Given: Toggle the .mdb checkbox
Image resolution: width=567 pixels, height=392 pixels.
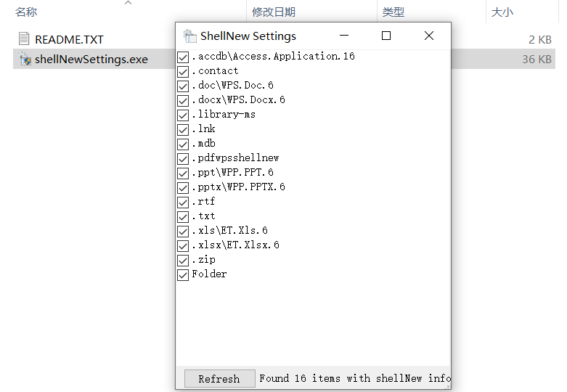Looking at the screenshot, I should (183, 144).
